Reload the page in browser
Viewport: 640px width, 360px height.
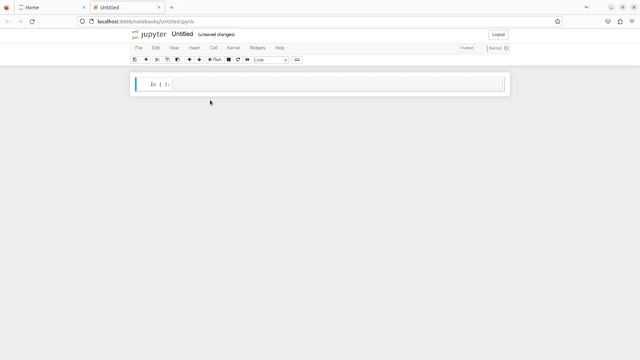click(32, 22)
